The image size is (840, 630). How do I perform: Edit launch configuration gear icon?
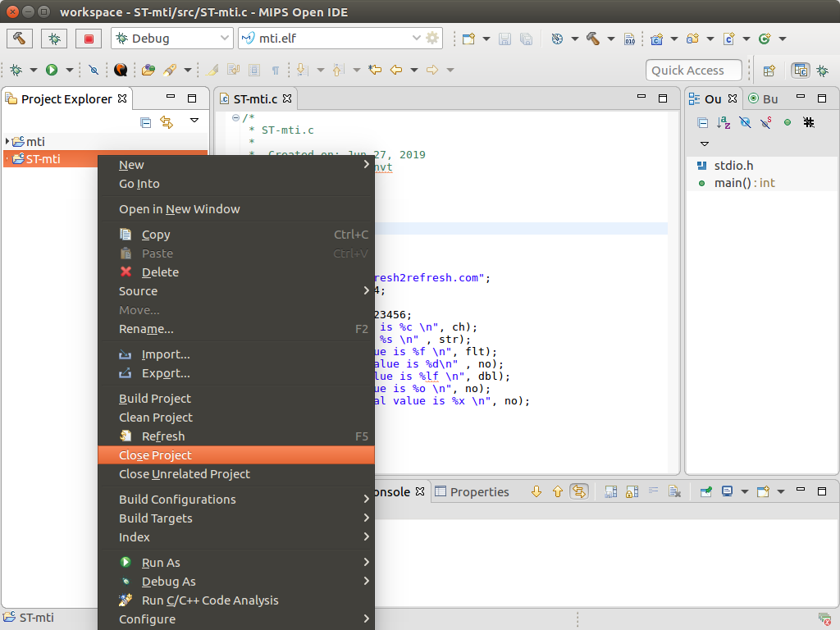pyautogui.click(x=432, y=39)
